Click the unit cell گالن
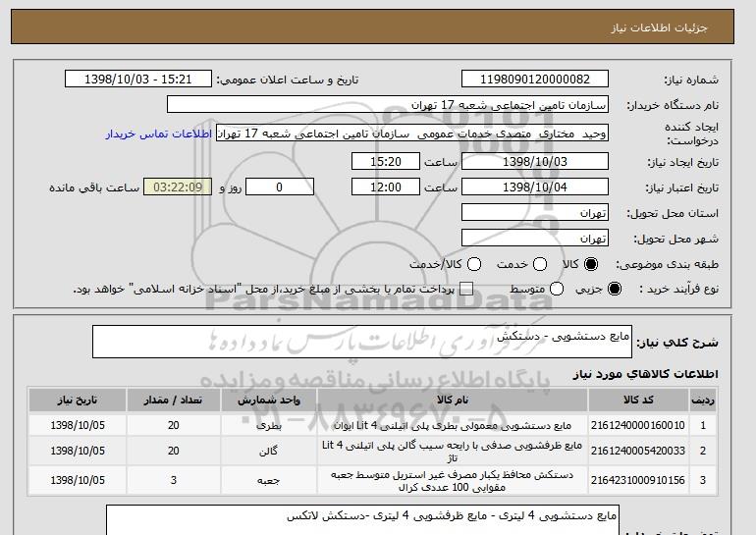This screenshot has width=756, height=535. pos(269,452)
